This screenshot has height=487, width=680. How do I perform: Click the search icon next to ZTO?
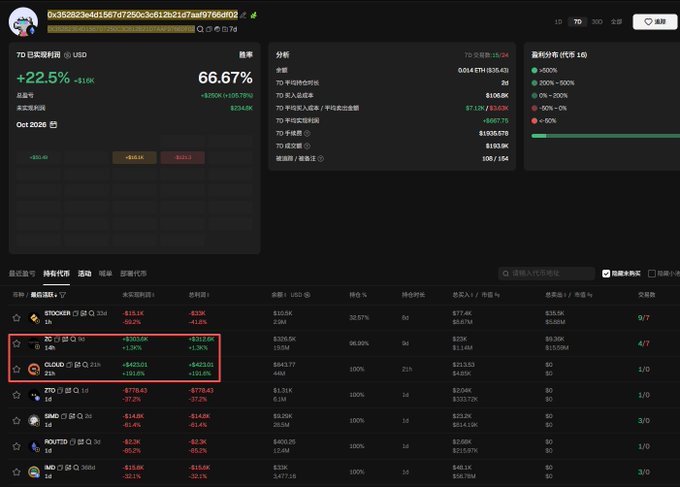click(76, 390)
